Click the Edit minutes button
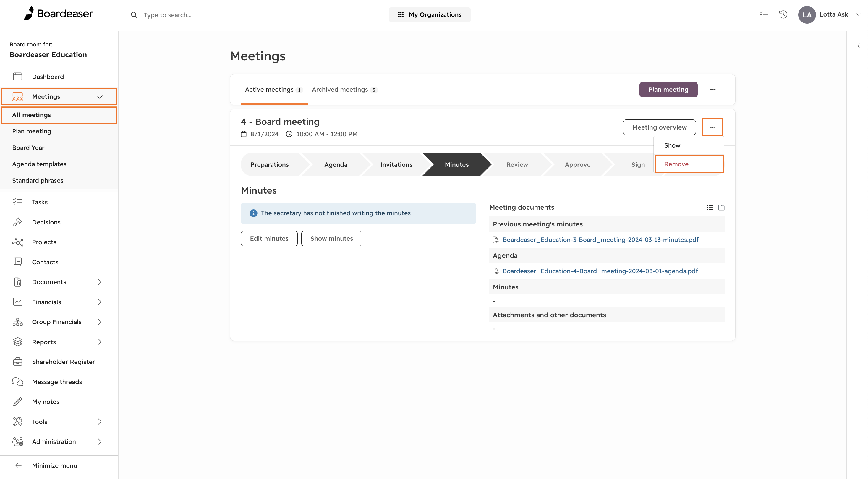Image resolution: width=868 pixels, height=479 pixels. pyautogui.click(x=269, y=238)
